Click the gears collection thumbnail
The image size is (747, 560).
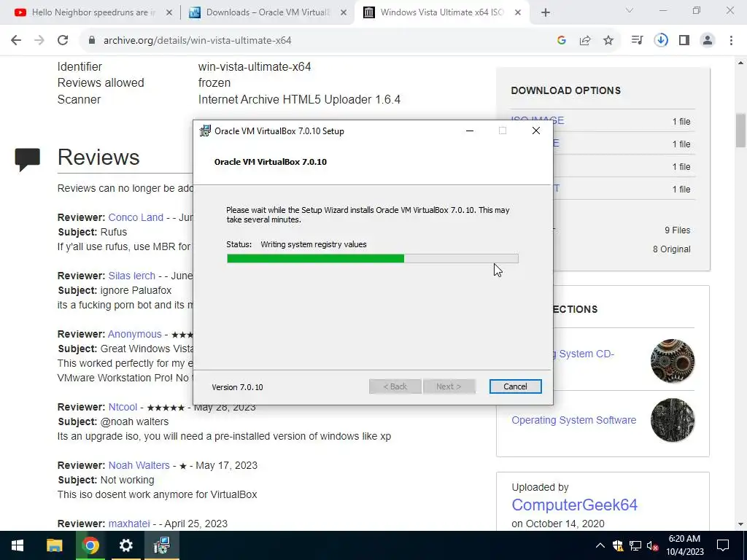pos(672,360)
